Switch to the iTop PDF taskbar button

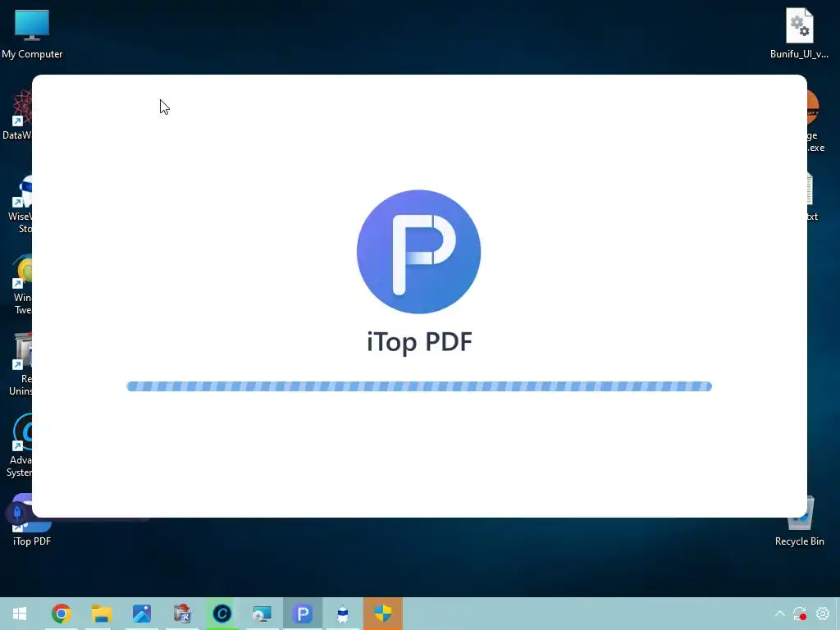303,614
